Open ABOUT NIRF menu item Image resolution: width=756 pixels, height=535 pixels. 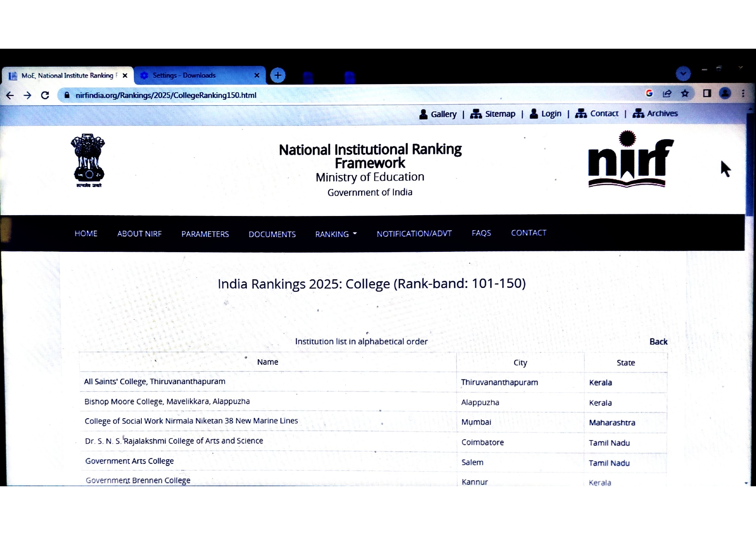point(139,234)
